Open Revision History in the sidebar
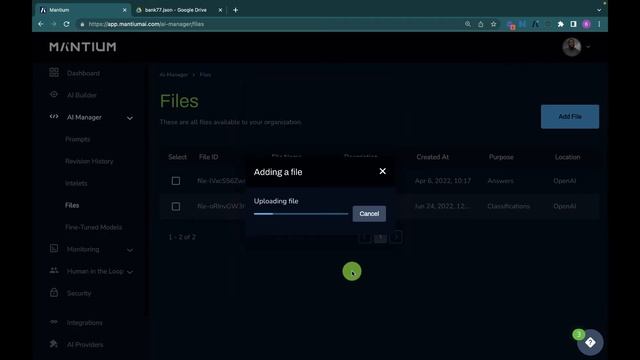640x360 pixels. click(89, 161)
